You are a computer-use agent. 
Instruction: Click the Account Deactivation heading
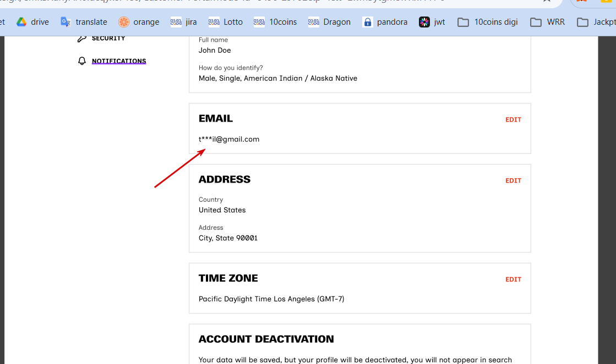click(x=266, y=339)
